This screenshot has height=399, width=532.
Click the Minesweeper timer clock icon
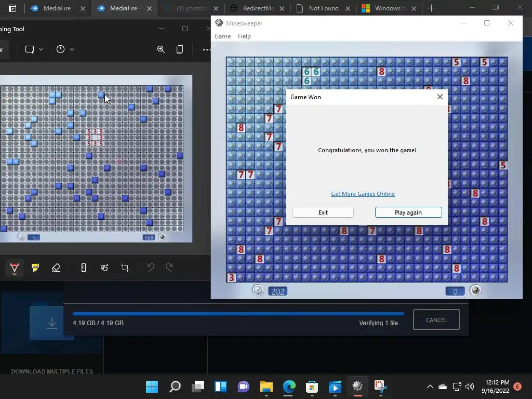coord(258,290)
